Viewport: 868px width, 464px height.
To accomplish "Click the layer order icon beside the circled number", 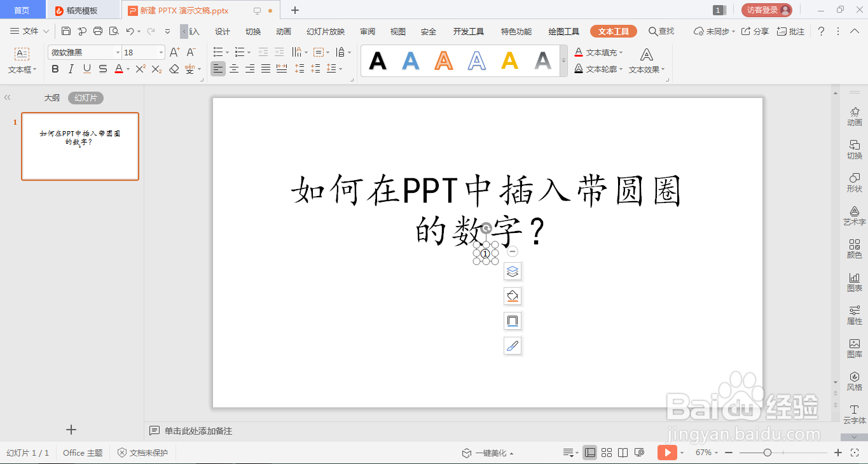I will (x=513, y=271).
